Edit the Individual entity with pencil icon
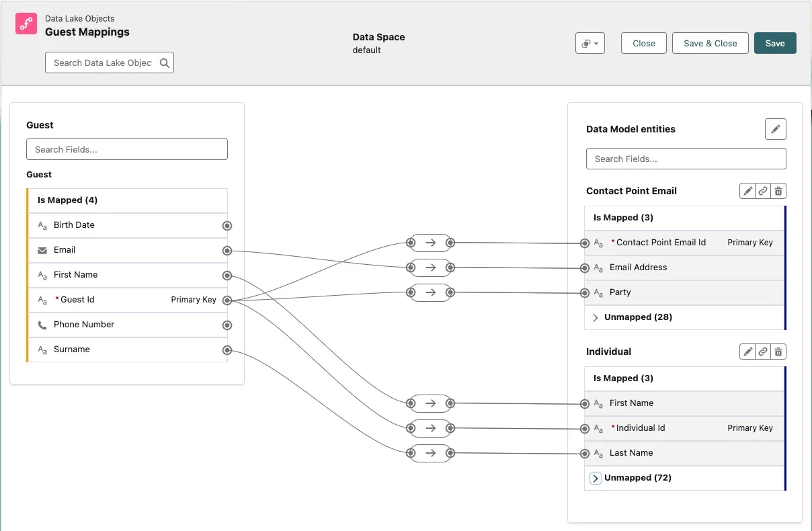 click(747, 352)
